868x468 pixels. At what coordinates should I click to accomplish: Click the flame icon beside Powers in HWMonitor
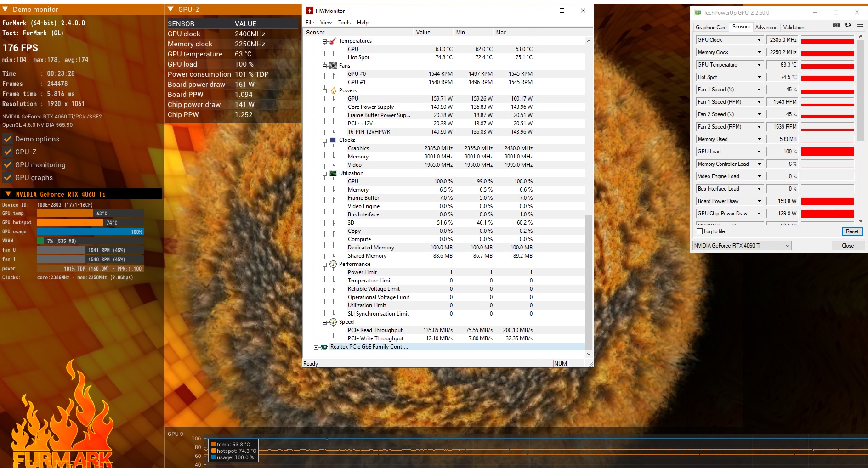333,90
